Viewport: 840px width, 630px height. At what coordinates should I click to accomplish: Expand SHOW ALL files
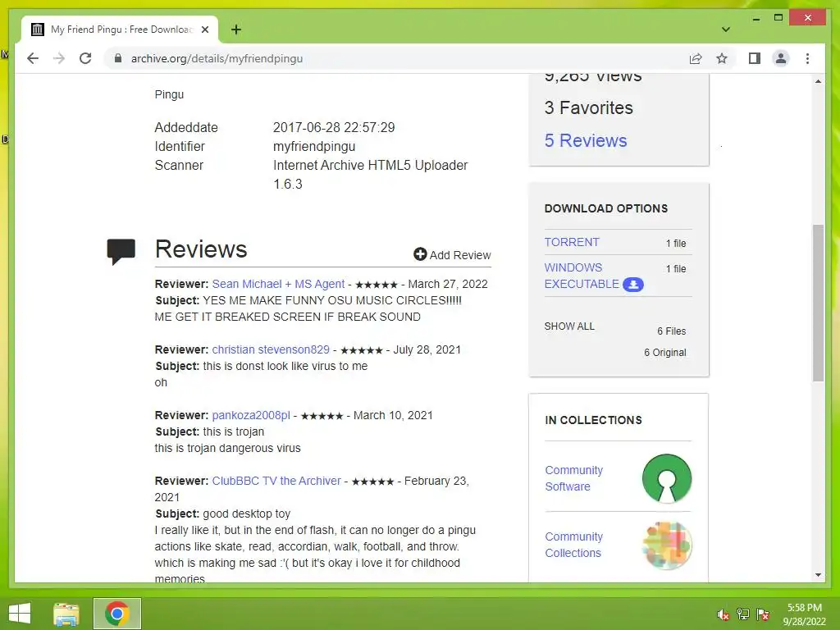pos(569,326)
